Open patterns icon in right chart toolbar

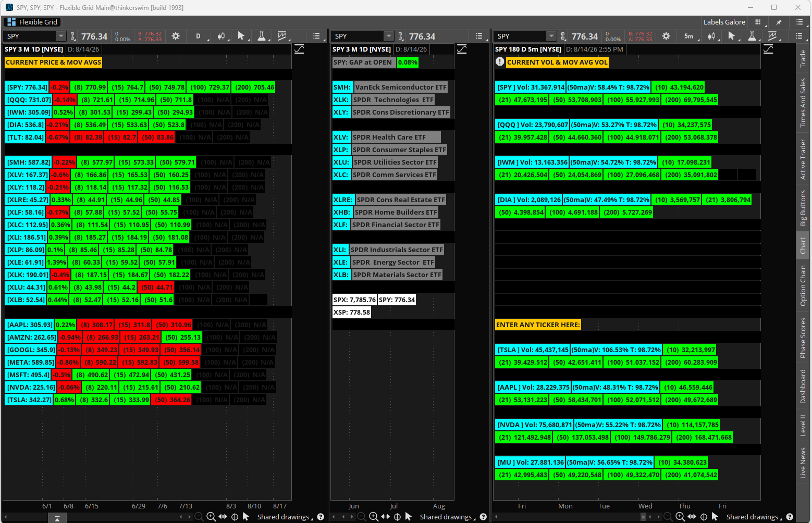772,36
